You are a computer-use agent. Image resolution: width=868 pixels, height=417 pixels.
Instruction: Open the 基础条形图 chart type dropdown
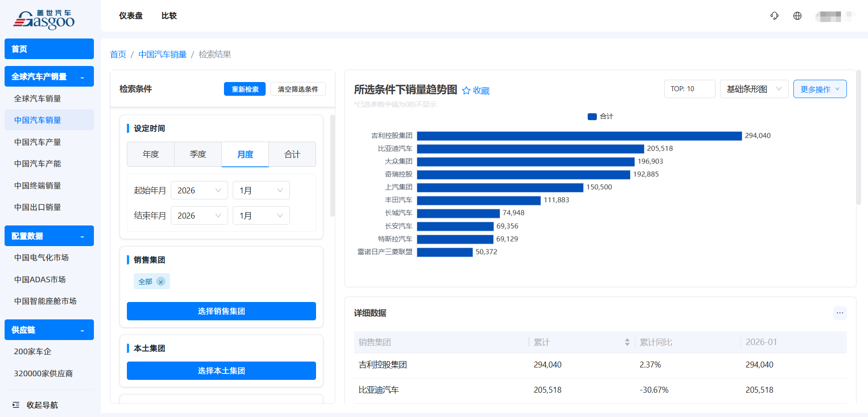[x=754, y=89]
